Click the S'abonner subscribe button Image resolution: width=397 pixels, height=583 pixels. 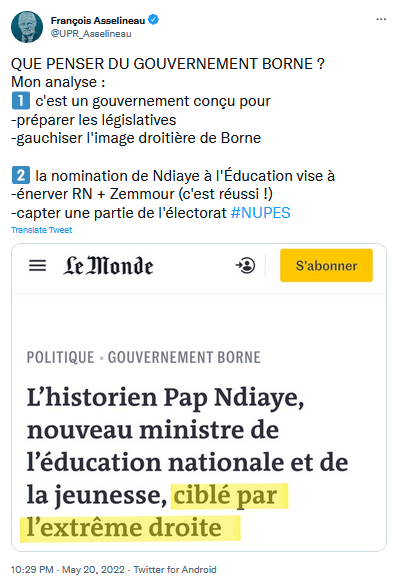(326, 265)
